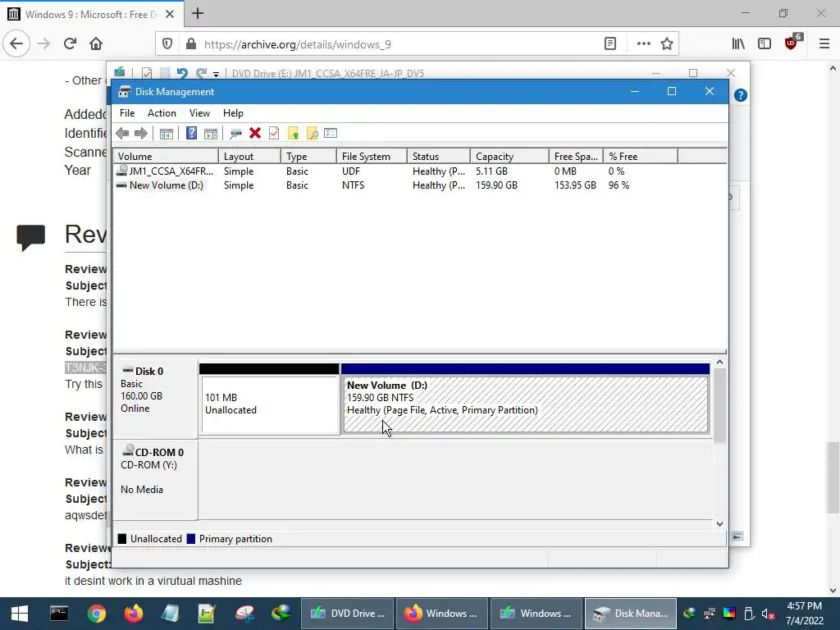
Task: Click the Back arrow in Disk Management toolbar
Action: pyautogui.click(x=122, y=134)
